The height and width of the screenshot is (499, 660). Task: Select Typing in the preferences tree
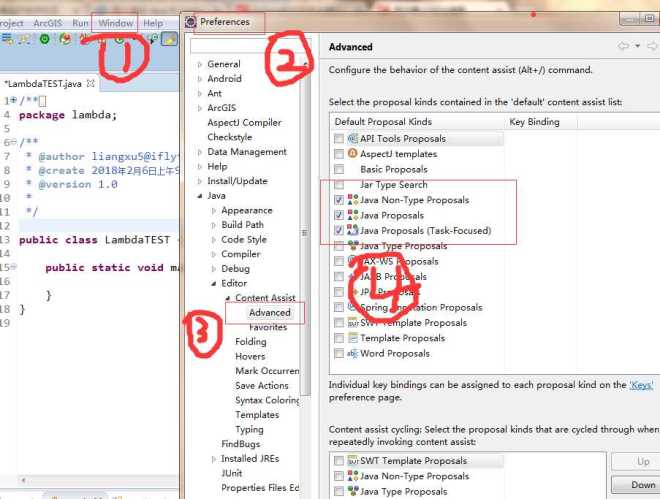(x=249, y=430)
